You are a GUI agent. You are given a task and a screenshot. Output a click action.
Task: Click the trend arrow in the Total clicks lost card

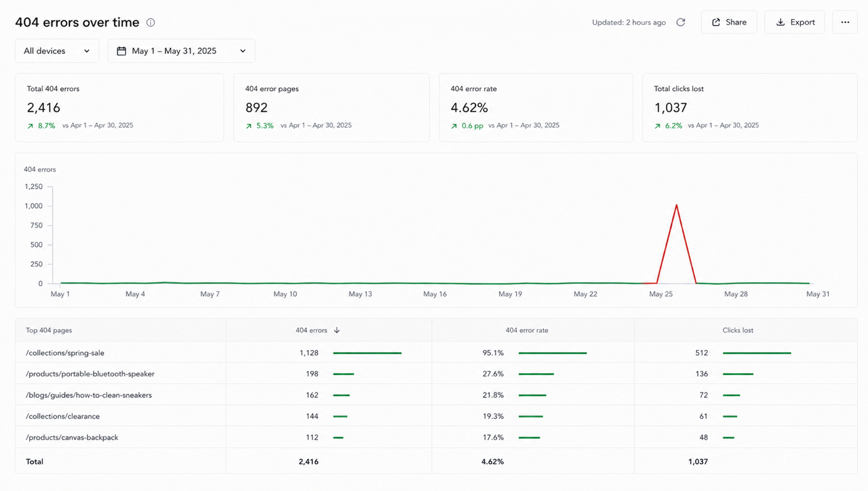(658, 126)
